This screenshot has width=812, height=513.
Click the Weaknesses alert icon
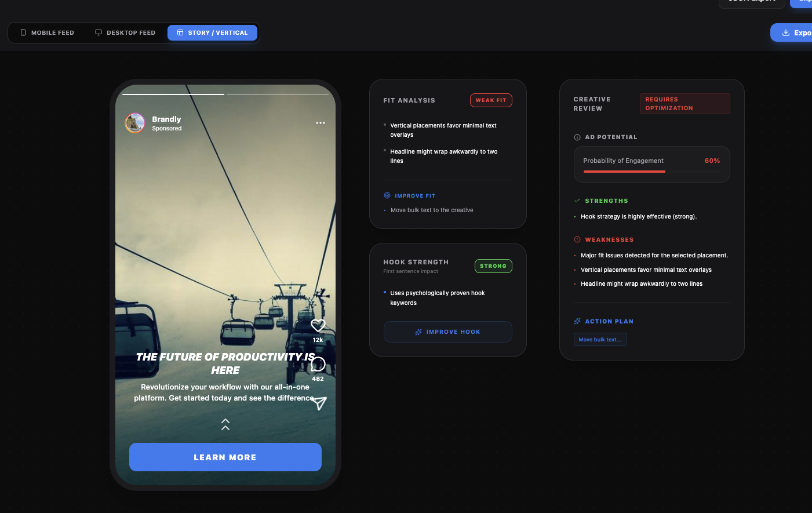pos(577,239)
